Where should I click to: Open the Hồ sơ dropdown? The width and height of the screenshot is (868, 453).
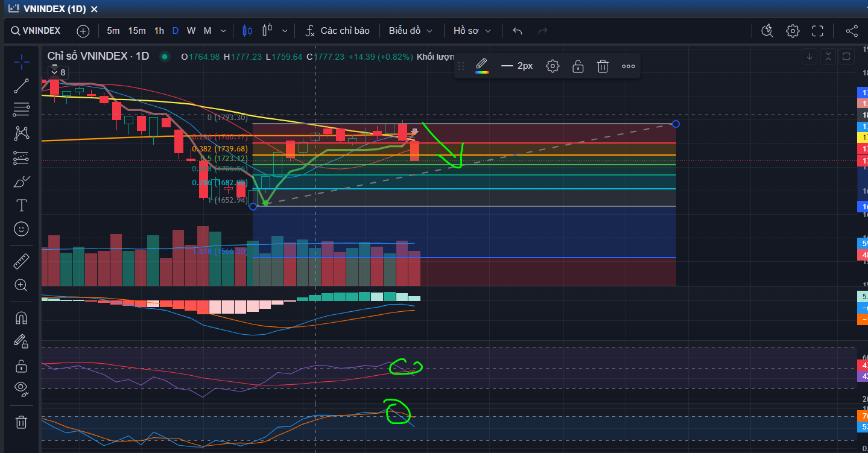tap(472, 31)
